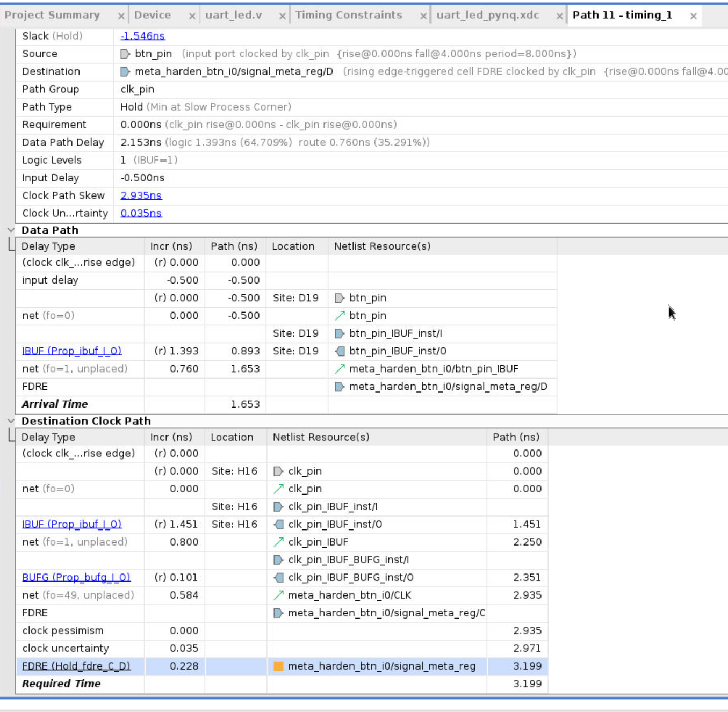The height and width of the screenshot is (712, 728).
Task: Click clk_pin net arrow icon
Action: tap(278, 489)
